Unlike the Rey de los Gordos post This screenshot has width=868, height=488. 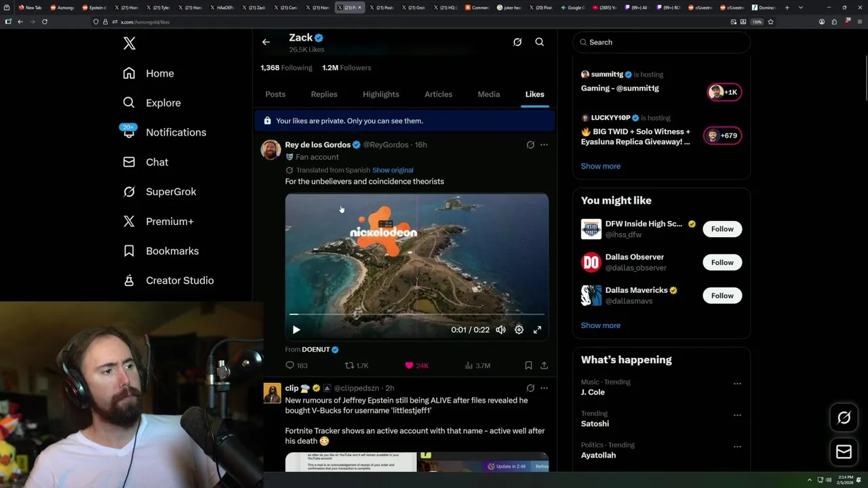tap(416, 365)
